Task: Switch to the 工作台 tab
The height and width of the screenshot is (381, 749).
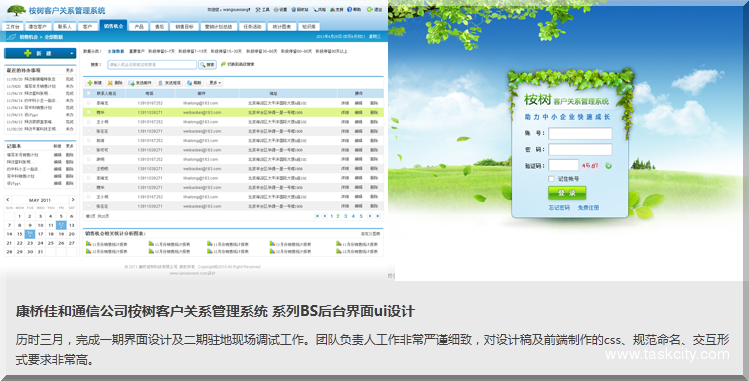Action: click(x=13, y=27)
